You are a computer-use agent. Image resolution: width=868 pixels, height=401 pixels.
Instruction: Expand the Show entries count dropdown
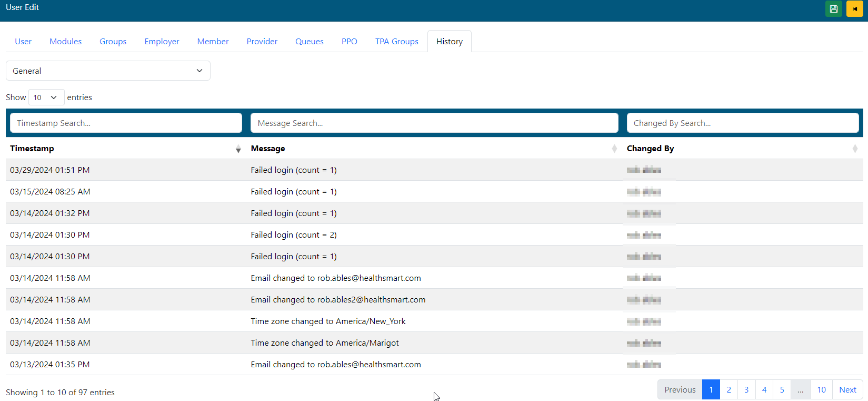tap(46, 97)
